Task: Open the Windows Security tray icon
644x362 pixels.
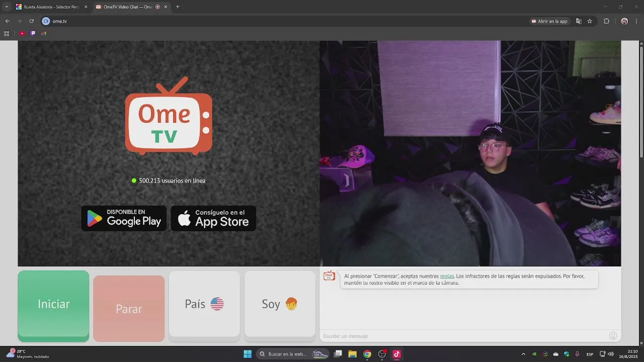Action: (x=567, y=354)
